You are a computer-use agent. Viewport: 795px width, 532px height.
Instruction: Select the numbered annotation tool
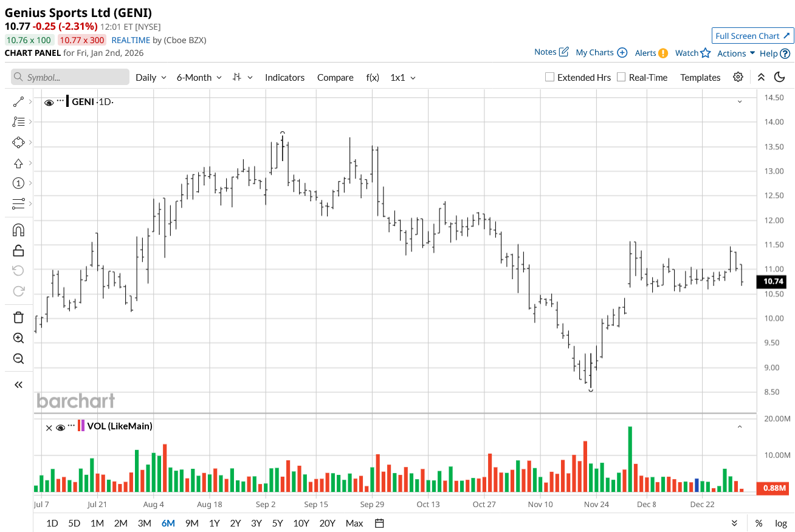(18, 183)
